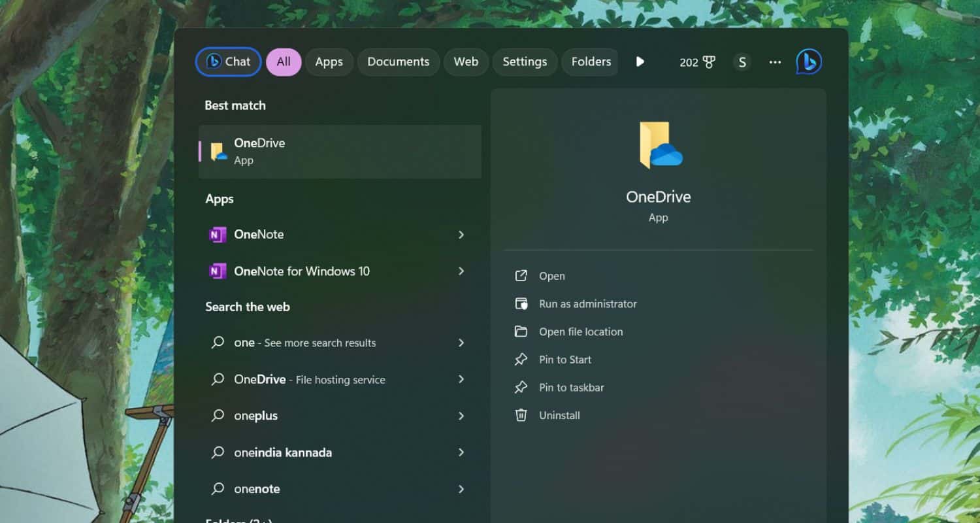This screenshot has height=523, width=980.
Task: Open the S account profile button
Action: 742,62
